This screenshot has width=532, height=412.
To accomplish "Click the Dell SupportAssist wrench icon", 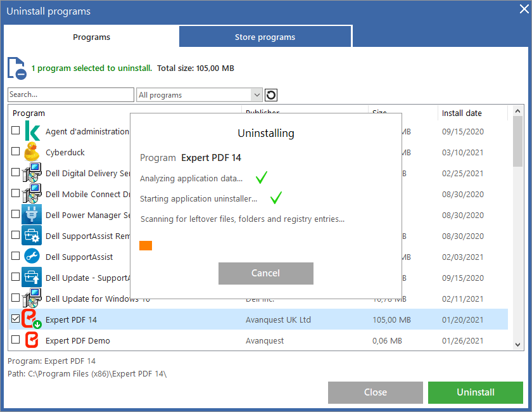I will [32, 257].
